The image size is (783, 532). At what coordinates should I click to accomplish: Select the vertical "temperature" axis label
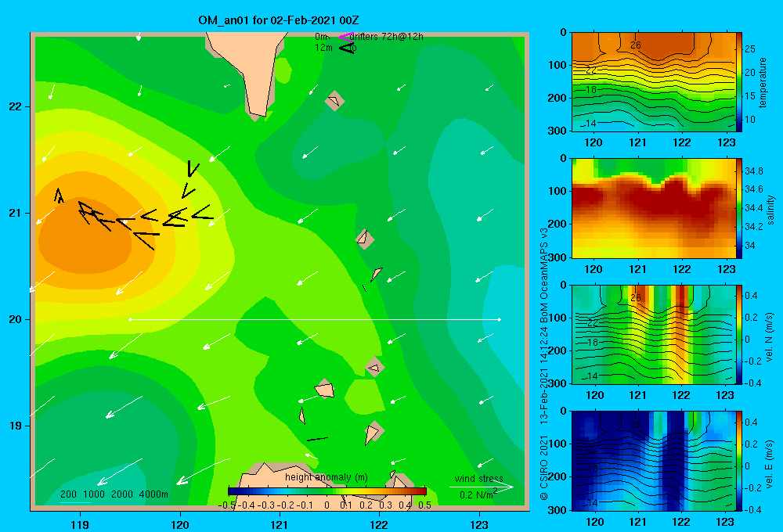763,82
